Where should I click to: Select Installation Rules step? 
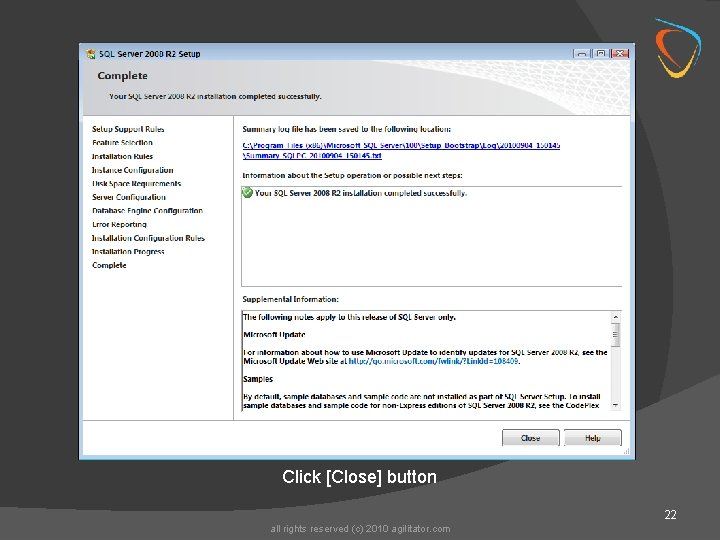122,156
